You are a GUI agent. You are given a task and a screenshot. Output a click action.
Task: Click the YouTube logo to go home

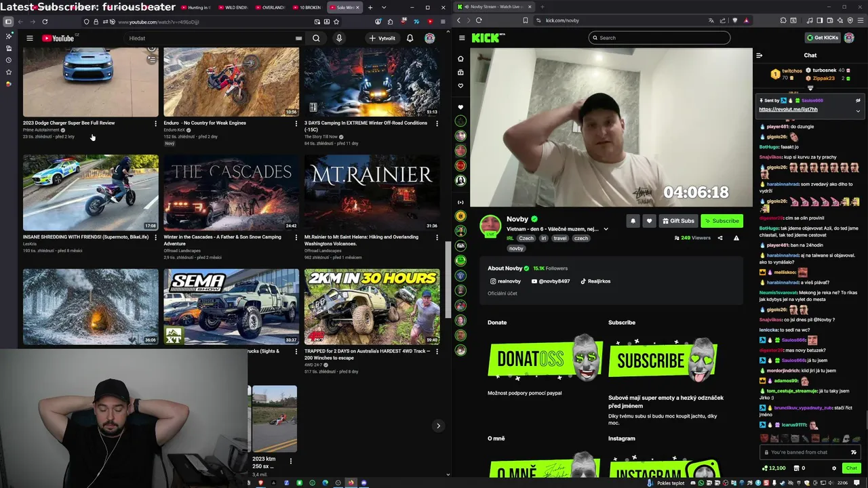pos(58,38)
